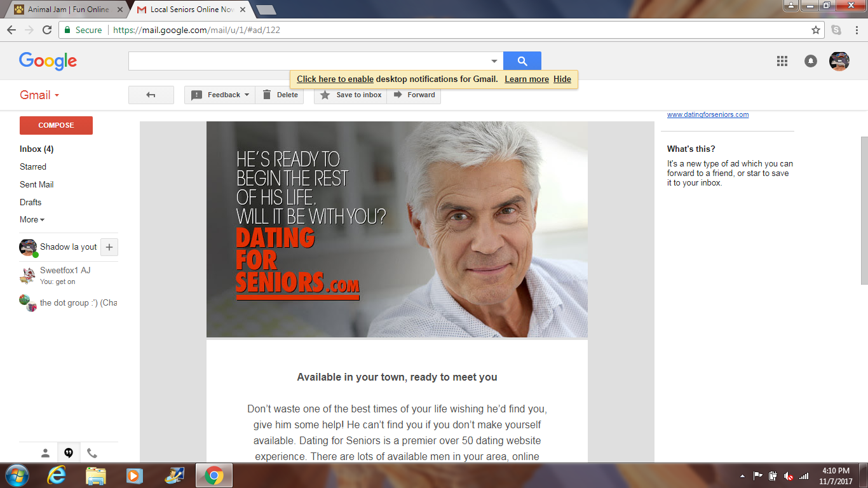This screenshot has height=488, width=868.
Task: Click the Feedback button
Action: [x=220, y=95]
